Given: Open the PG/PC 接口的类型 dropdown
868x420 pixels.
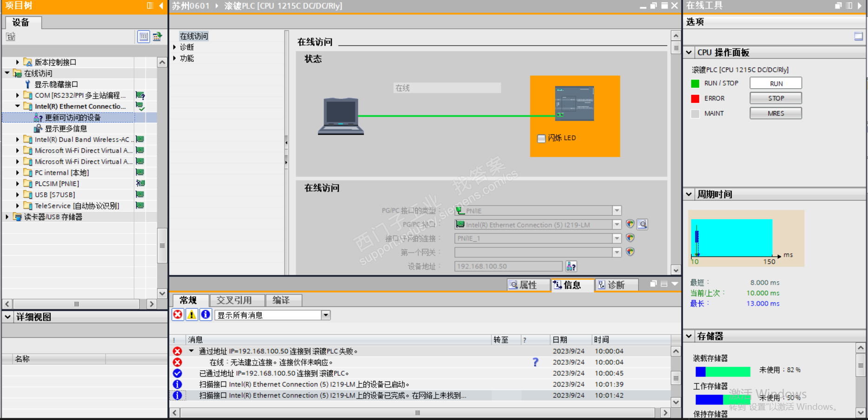Looking at the screenshot, I should click(x=616, y=211).
